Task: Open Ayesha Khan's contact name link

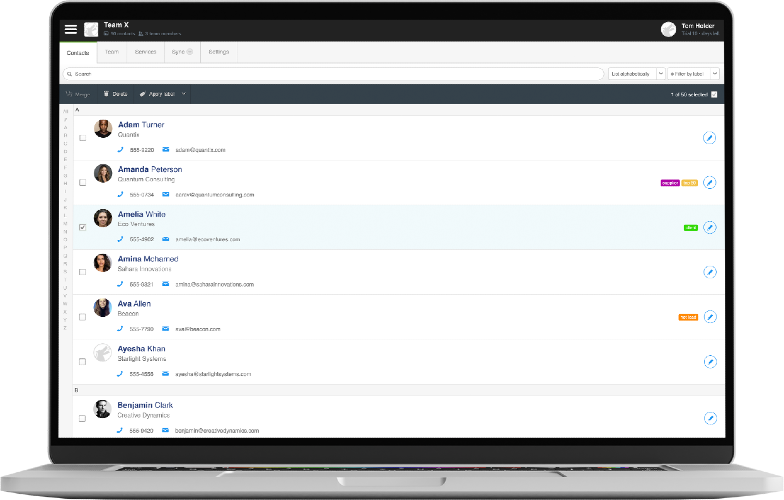Action: pos(142,348)
